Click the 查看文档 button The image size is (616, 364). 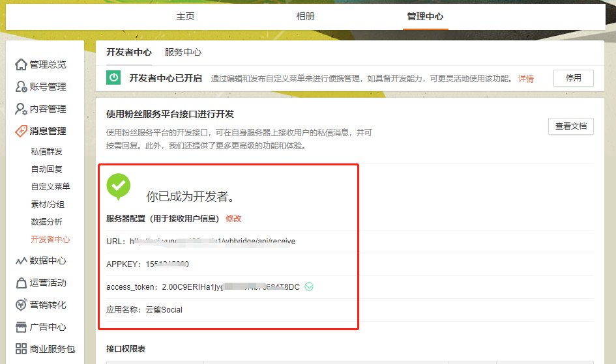[571, 126]
